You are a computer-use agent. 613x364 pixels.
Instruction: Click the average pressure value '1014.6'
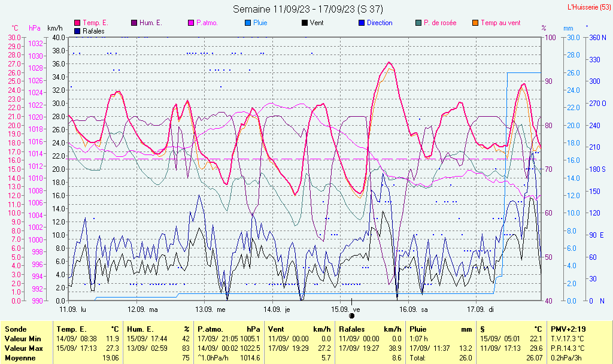(250, 358)
